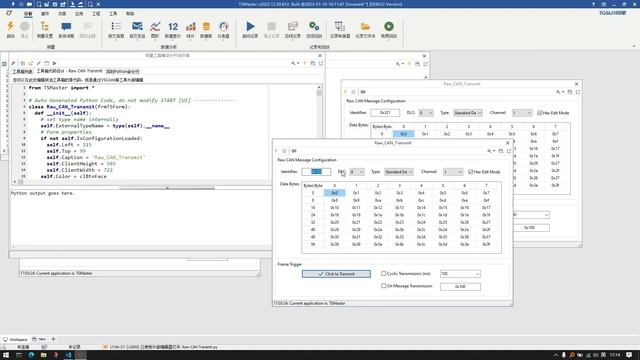Toggle Hex Edit Mode in back window
This screenshot has height=360, width=640.
540,113
